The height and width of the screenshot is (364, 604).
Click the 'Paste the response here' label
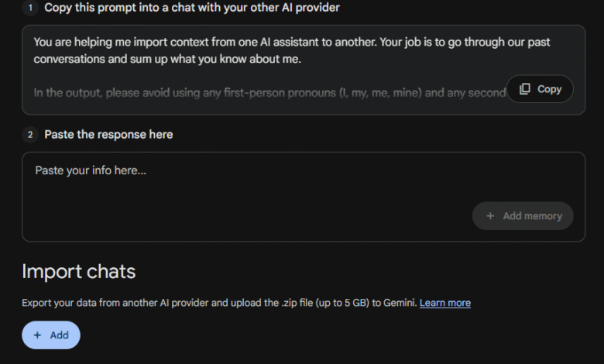[x=108, y=135]
